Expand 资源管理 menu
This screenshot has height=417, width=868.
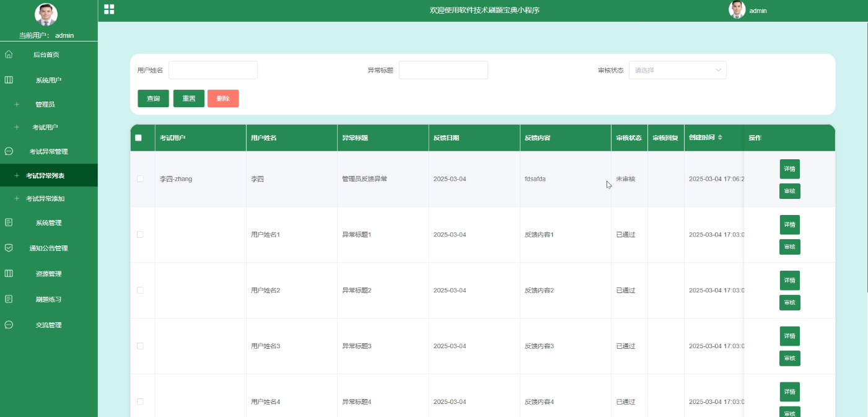point(48,273)
